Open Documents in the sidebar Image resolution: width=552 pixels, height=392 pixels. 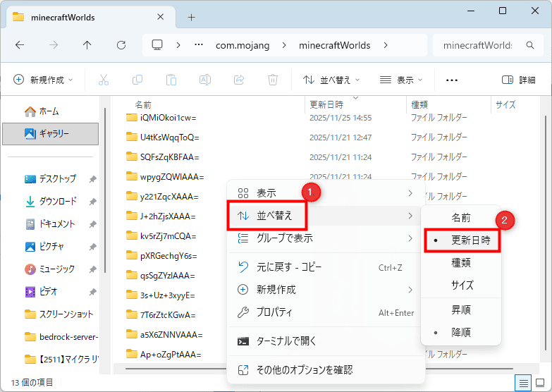coord(50,224)
